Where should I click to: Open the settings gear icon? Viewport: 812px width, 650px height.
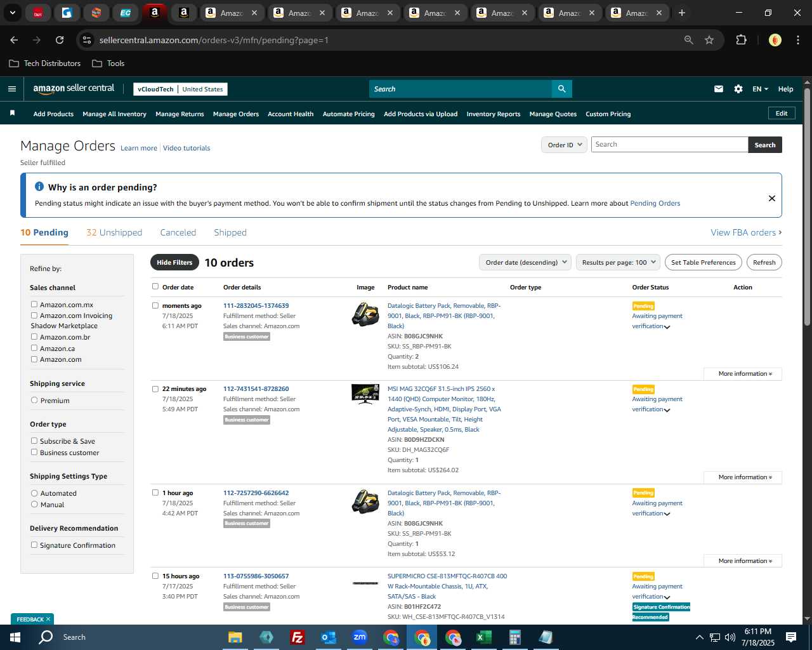coord(738,89)
